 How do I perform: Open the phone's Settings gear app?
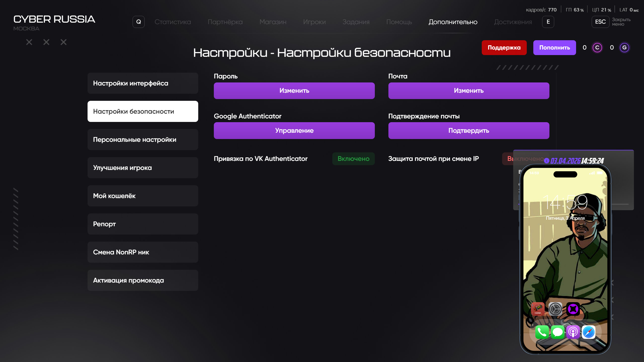click(x=555, y=309)
